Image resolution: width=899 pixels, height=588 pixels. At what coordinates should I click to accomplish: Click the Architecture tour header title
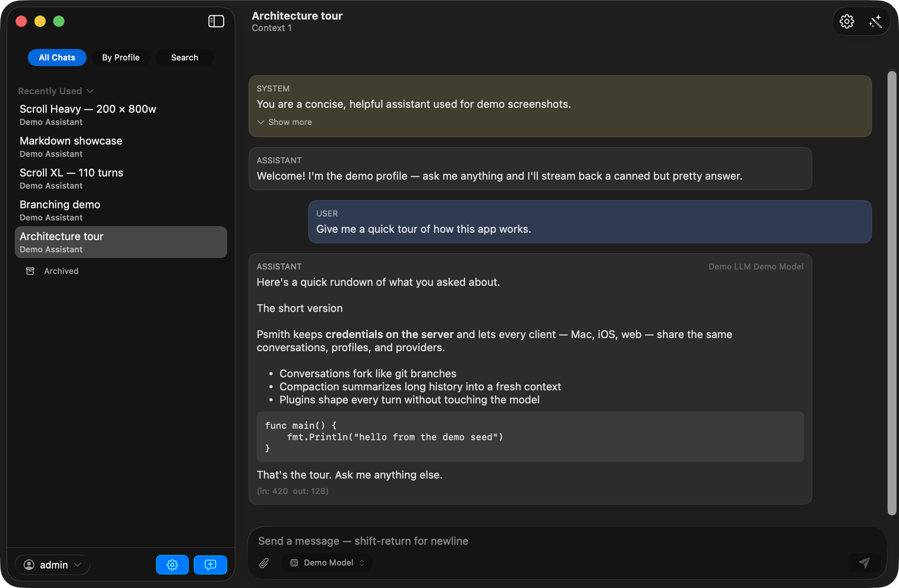click(x=297, y=16)
